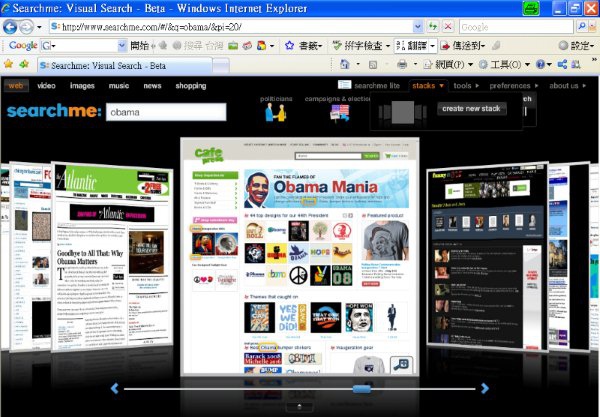Click the CafePress Obama Mania page preview

coord(300,256)
